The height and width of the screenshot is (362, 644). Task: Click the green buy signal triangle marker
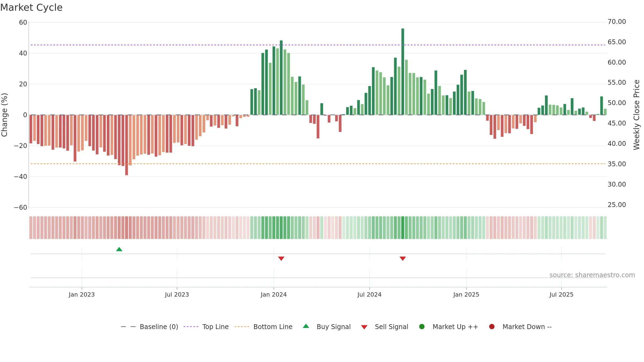(x=119, y=249)
